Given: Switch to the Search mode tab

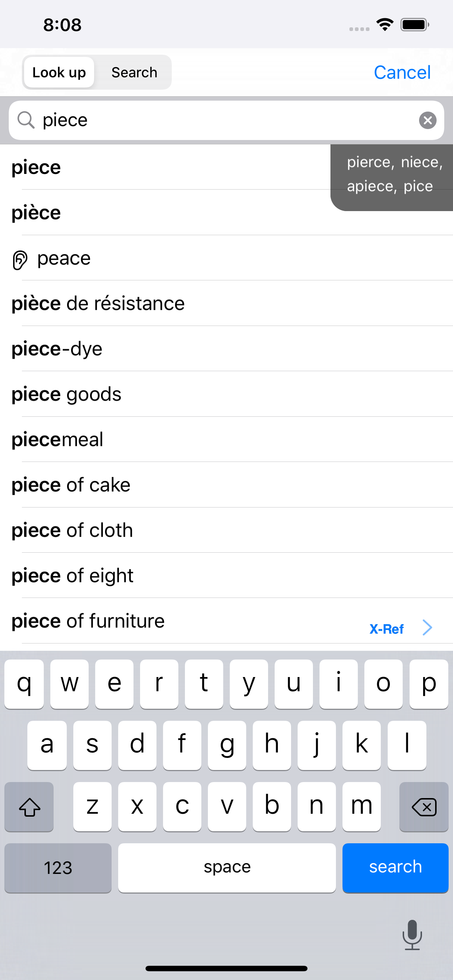Looking at the screenshot, I should [x=134, y=72].
